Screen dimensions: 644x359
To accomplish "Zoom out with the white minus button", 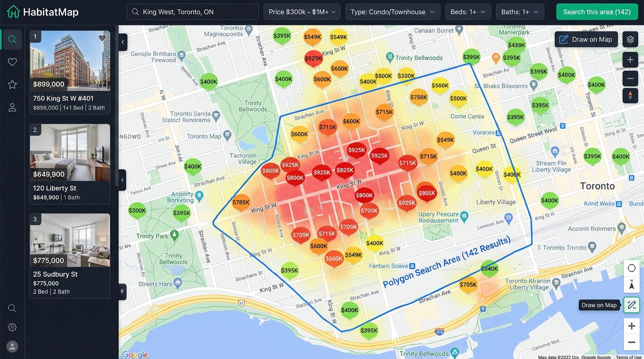I will pyautogui.click(x=631, y=343).
